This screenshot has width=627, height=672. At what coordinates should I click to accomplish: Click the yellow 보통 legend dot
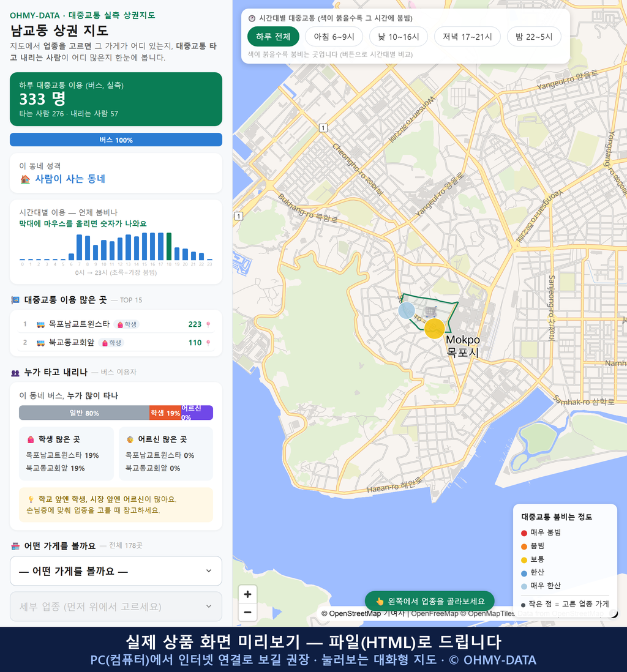coord(524,560)
